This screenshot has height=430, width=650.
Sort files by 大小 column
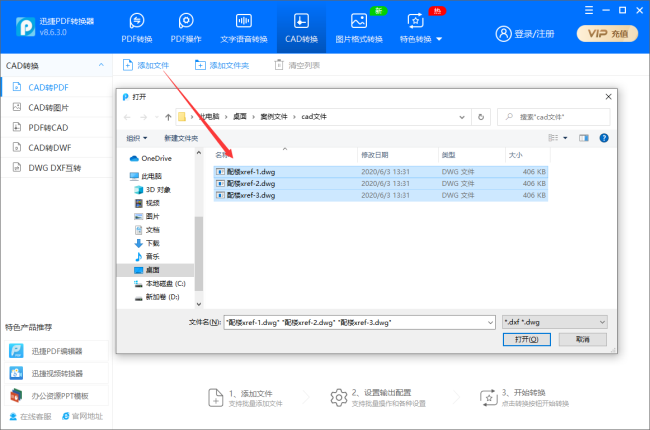click(x=528, y=155)
